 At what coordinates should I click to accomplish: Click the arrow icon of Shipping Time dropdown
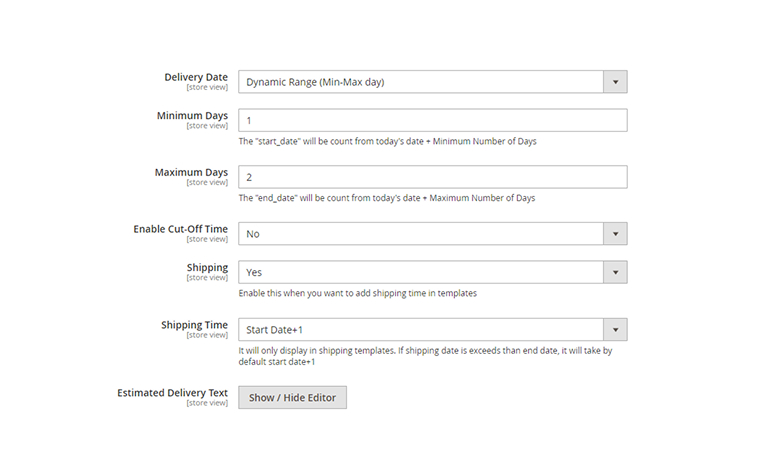(x=615, y=330)
